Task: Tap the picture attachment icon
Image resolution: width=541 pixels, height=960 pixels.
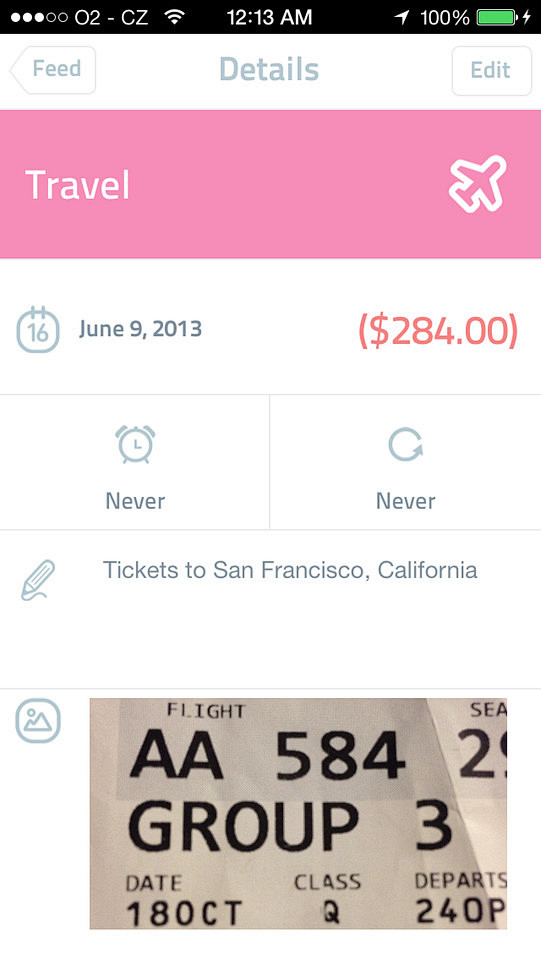Action: point(38,721)
